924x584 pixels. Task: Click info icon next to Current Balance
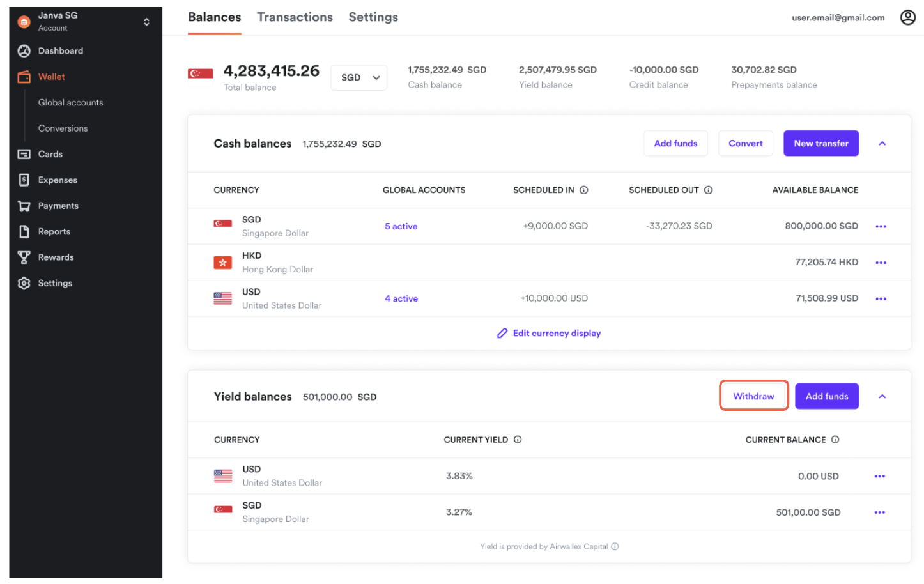(x=835, y=440)
